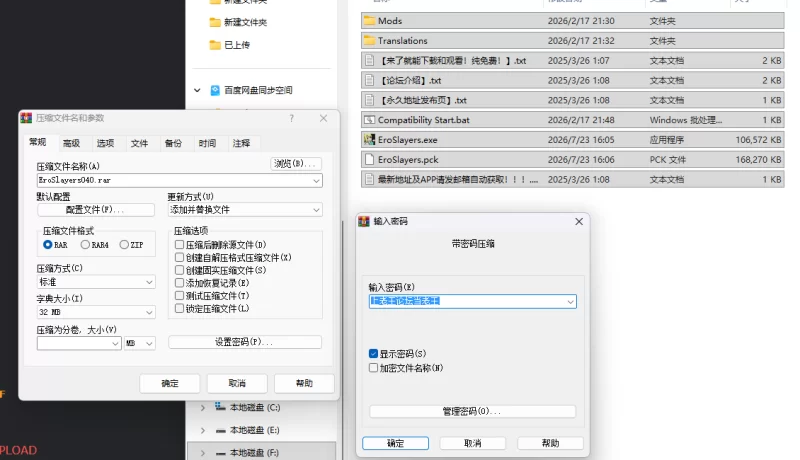Click the Translations folder icon

(369, 40)
